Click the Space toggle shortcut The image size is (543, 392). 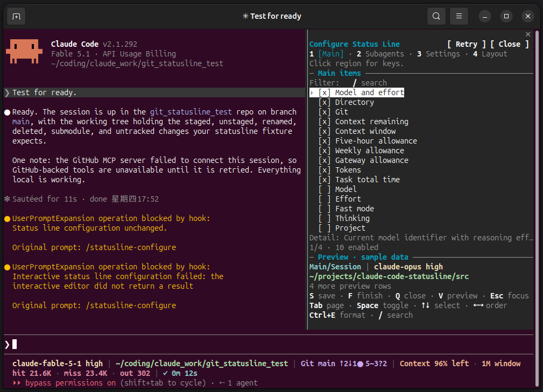(383, 305)
